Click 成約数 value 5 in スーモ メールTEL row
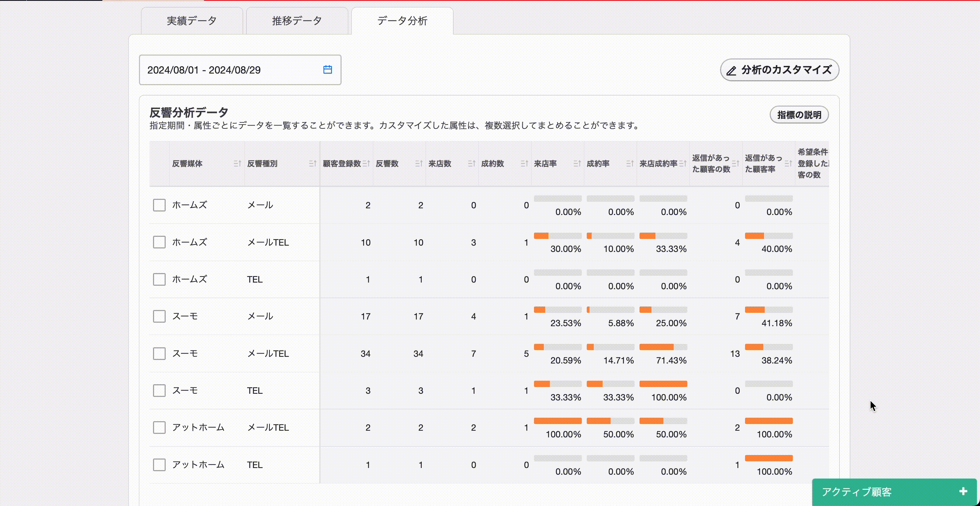980x506 pixels. 526,354
